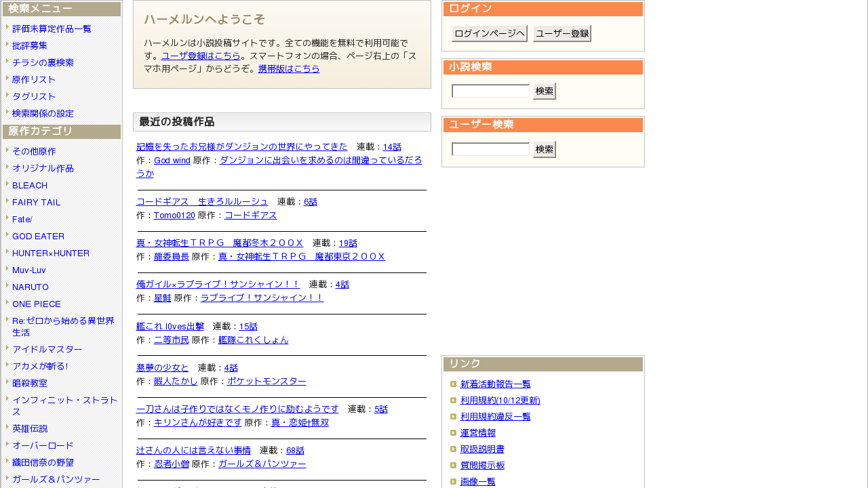
Task: Open novel 辻さんの人には言えない事情
Action: [193, 450]
